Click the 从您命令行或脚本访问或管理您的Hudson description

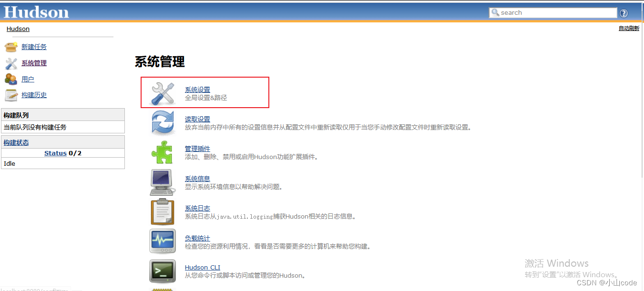[x=245, y=275]
